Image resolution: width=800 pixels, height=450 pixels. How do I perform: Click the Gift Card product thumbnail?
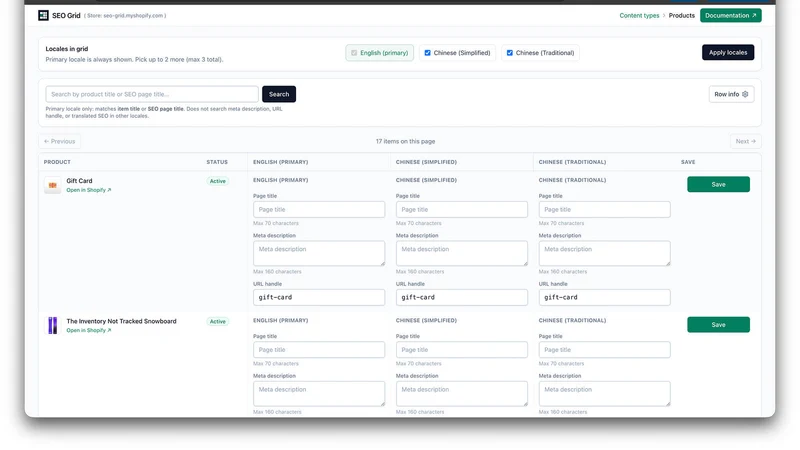pyautogui.click(x=53, y=185)
